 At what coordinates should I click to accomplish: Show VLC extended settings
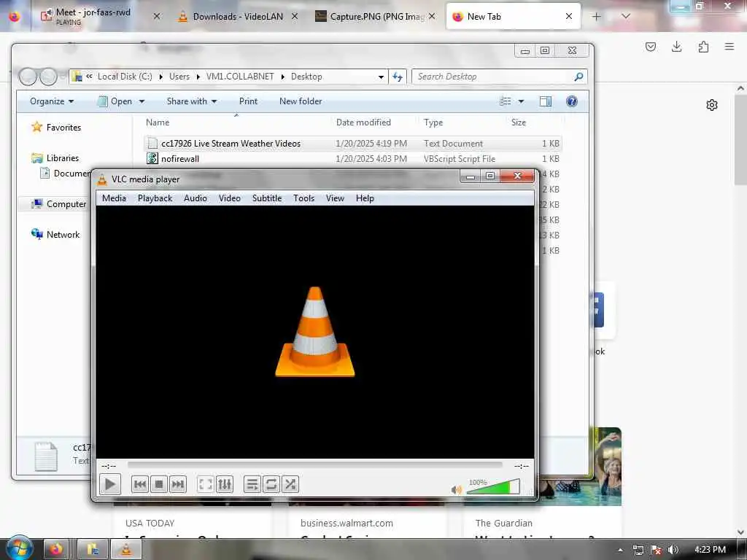(225, 485)
